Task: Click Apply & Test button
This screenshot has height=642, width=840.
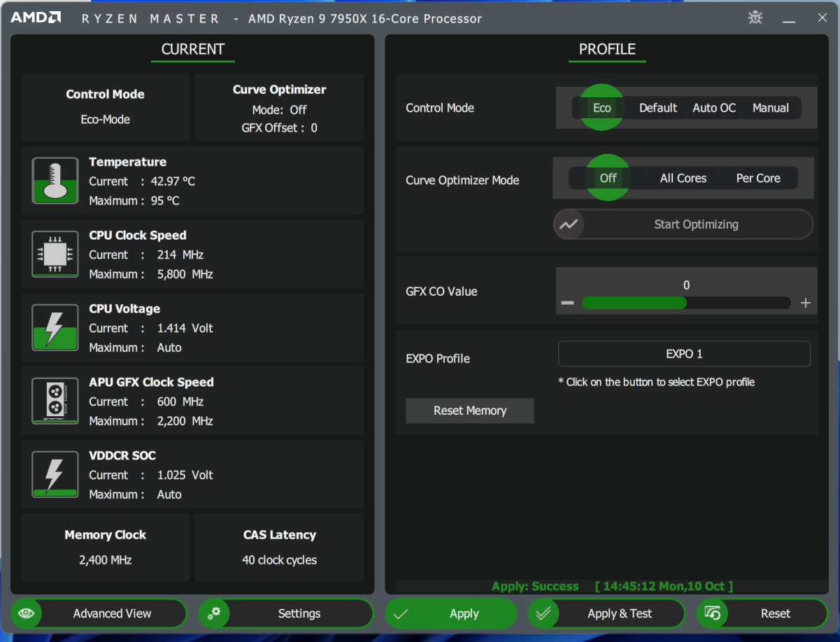Action: click(x=606, y=613)
